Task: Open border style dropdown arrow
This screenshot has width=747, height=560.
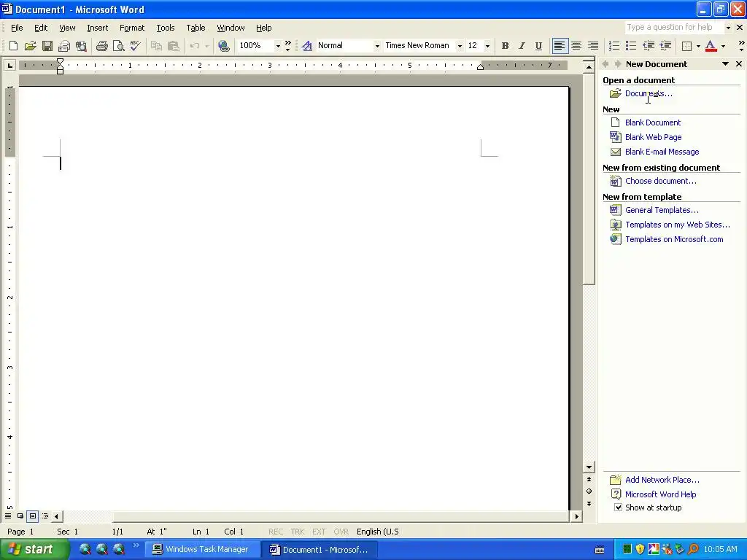Action: tap(698, 46)
